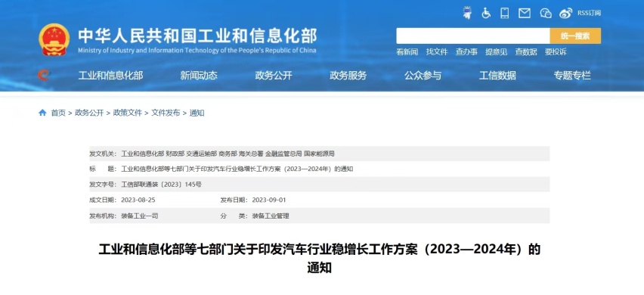Click the 发文机关 agencies list text
Image resolution: width=644 pixels, height=295 pixels.
click(x=228, y=154)
